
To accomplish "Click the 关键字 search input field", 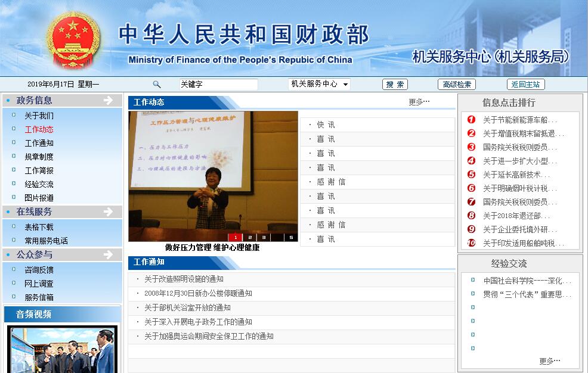I will coord(218,85).
